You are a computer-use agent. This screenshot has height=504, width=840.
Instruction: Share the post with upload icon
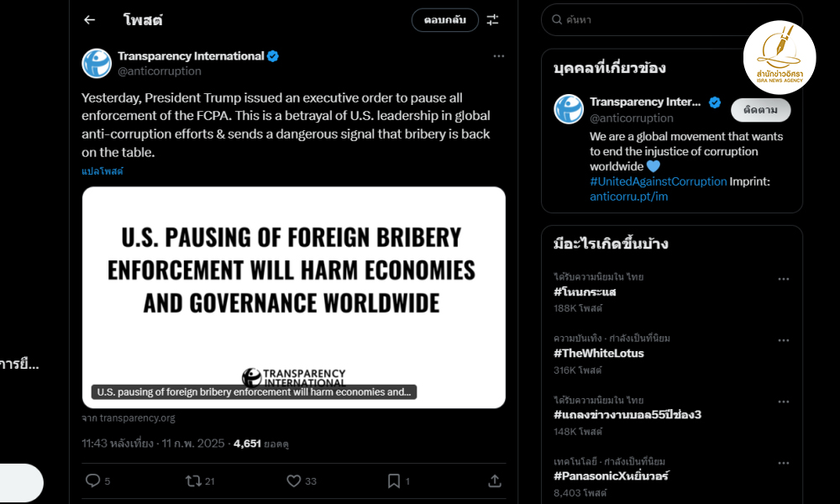pyautogui.click(x=495, y=480)
